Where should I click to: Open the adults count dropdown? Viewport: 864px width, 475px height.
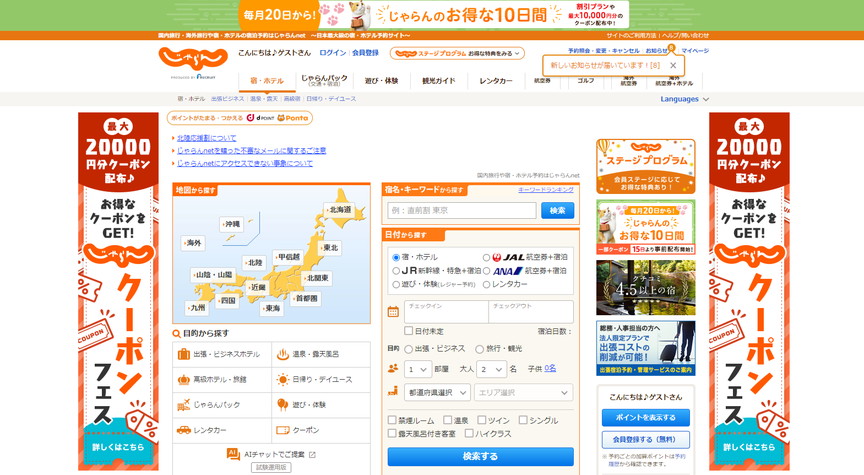tap(492, 369)
